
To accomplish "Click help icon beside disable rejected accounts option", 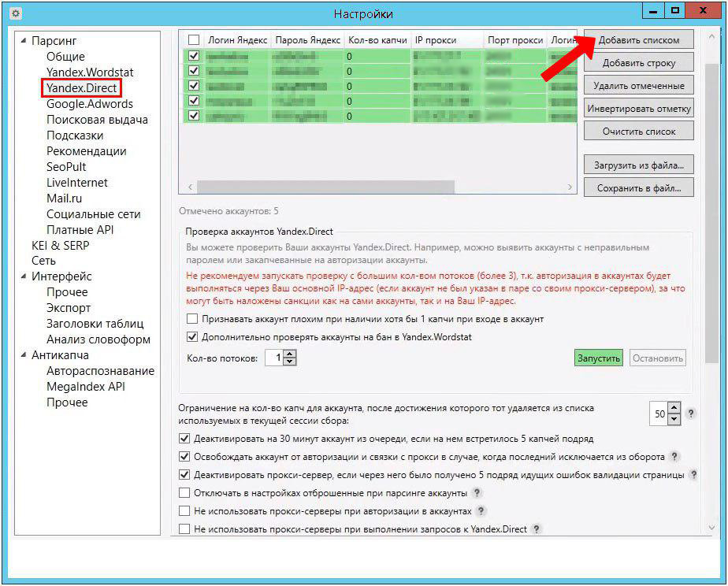I will (x=477, y=493).
